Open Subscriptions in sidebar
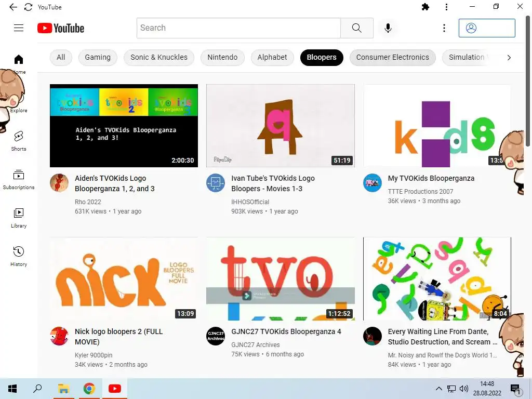This screenshot has height=399, width=532. coord(19,179)
